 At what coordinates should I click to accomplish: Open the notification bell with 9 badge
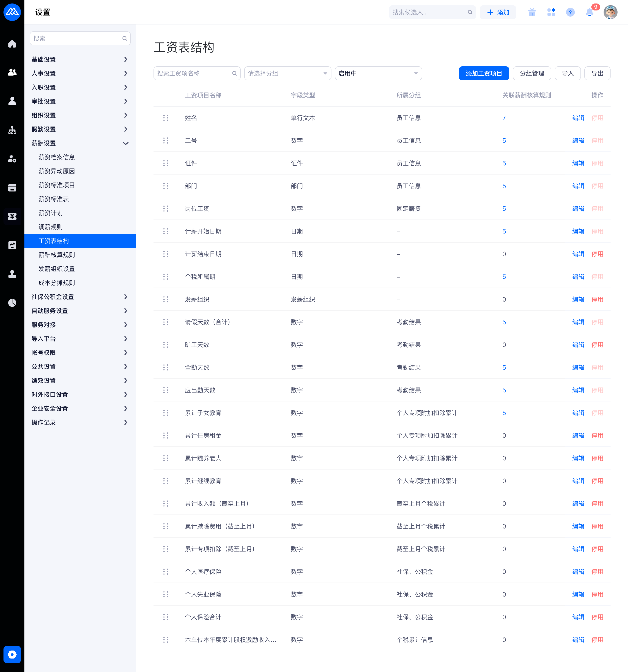pos(590,12)
